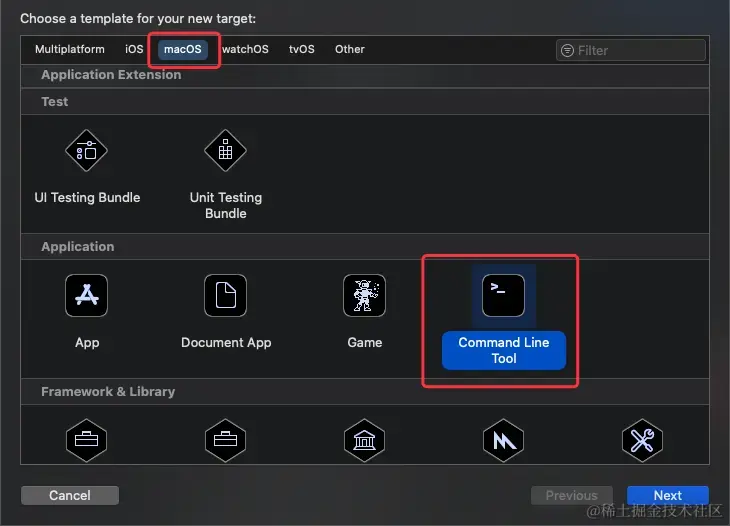The image size is (730, 526).
Task: Select the wrench and screwdriver template icon
Action: [642, 440]
